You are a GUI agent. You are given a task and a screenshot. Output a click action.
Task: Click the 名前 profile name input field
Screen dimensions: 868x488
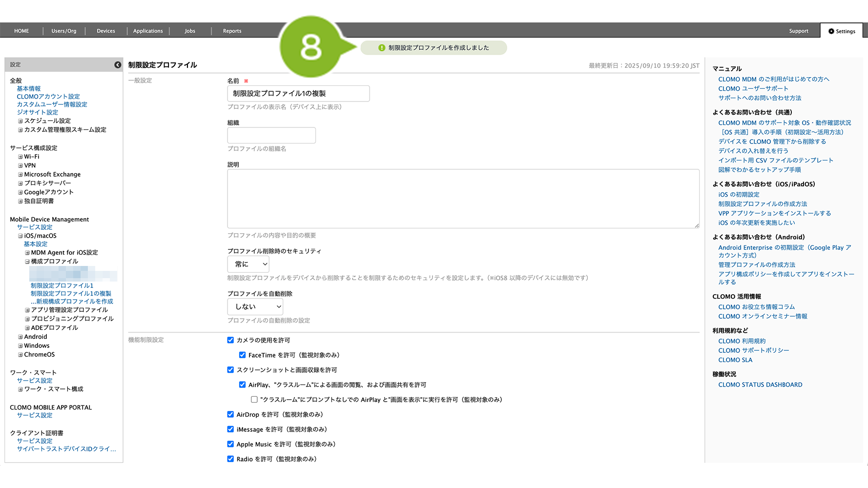(x=298, y=94)
